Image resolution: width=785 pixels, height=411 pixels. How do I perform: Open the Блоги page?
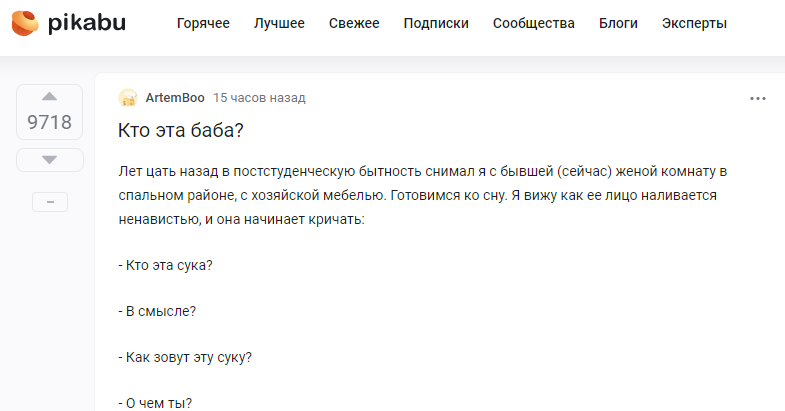pyautogui.click(x=618, y=24)
